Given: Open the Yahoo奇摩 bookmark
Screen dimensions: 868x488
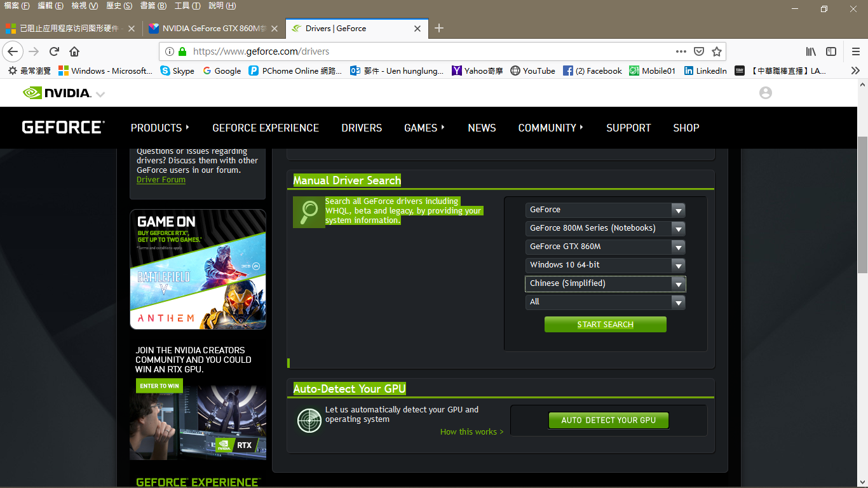Looking at the screenshot, I should point(477,71).
